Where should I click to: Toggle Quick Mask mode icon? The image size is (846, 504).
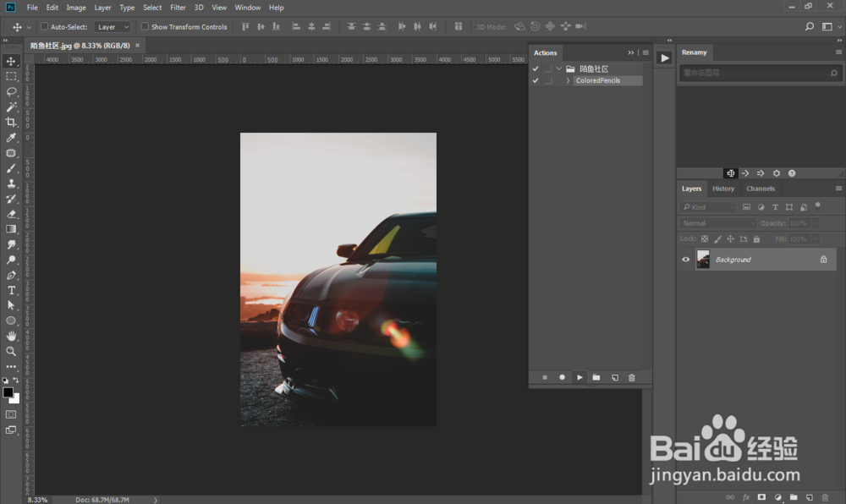point(11,414)
